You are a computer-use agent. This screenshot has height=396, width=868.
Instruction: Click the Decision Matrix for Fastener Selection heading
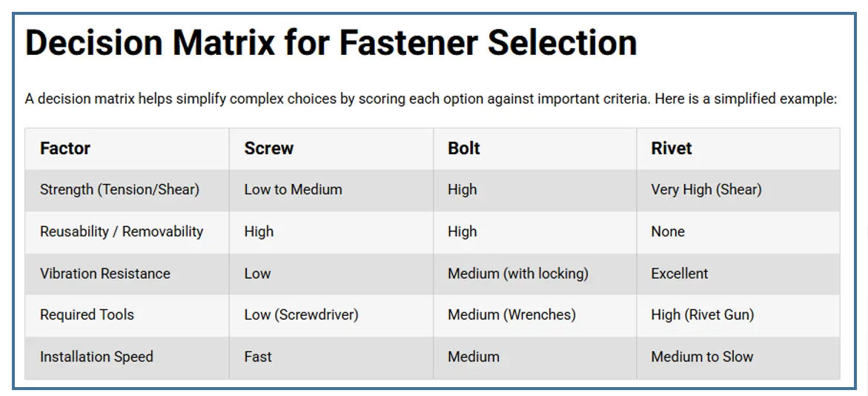[x=331, y=44]
